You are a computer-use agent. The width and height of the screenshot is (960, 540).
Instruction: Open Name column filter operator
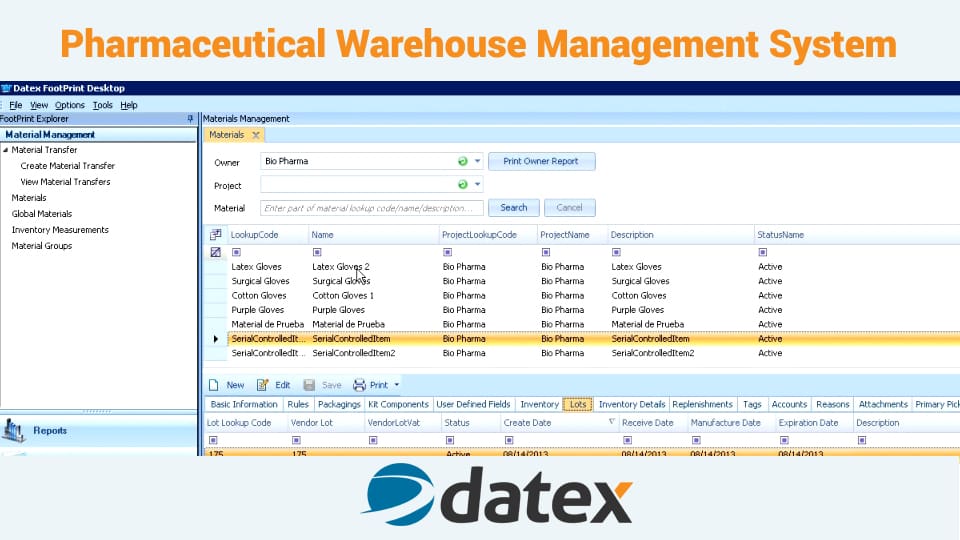tap(317, 252)
